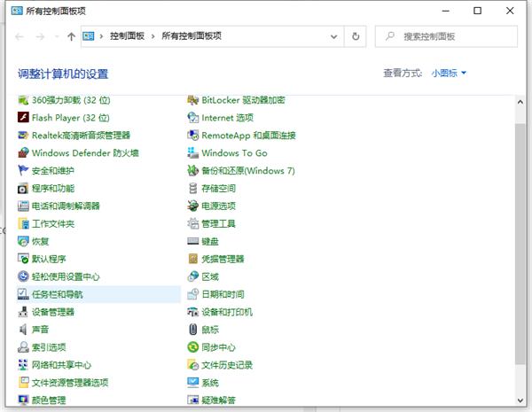532x412 pixels.
Task: Open the Flash Player (32 位) icon
Action: (x=24, y=117)
